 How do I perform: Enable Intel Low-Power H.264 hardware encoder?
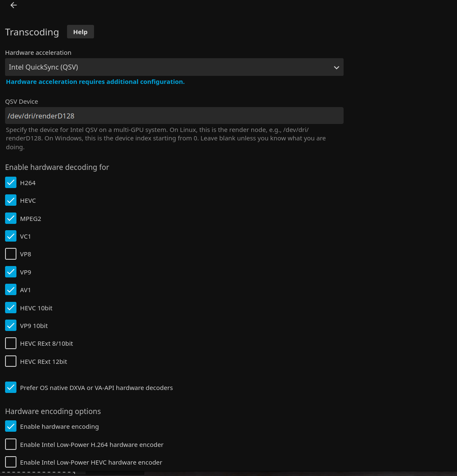(x=11, y=444)
